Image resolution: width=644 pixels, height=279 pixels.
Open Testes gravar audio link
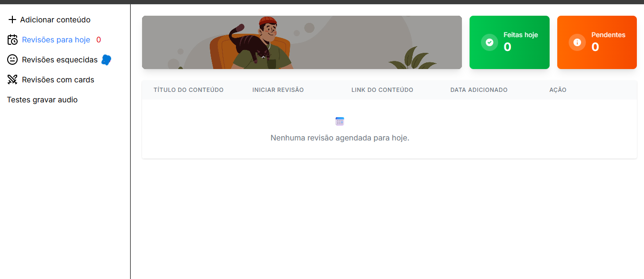coord(42,100)
